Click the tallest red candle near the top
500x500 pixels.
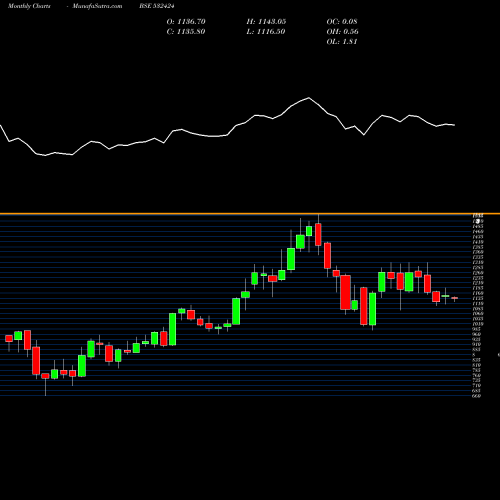(318, 235)
